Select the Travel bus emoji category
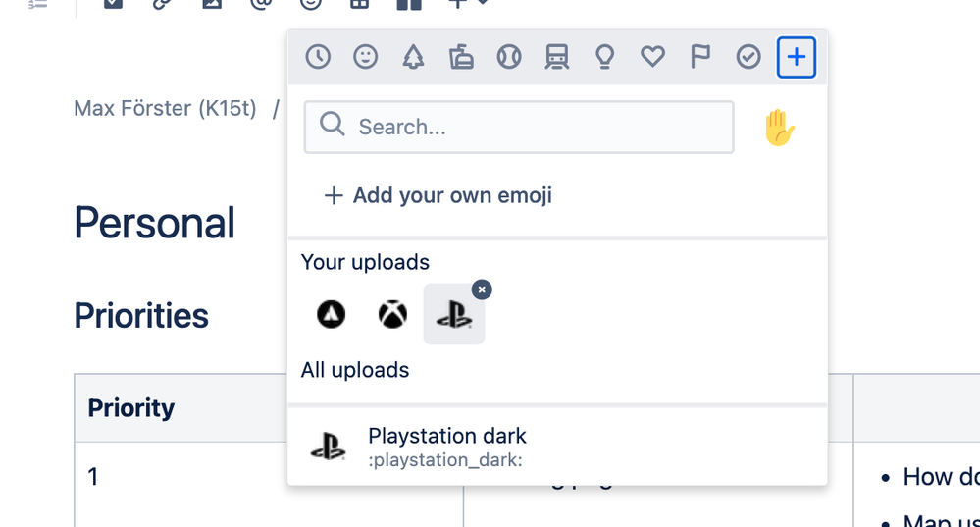The width and height of the screenshot is (980, 527). 557,57
